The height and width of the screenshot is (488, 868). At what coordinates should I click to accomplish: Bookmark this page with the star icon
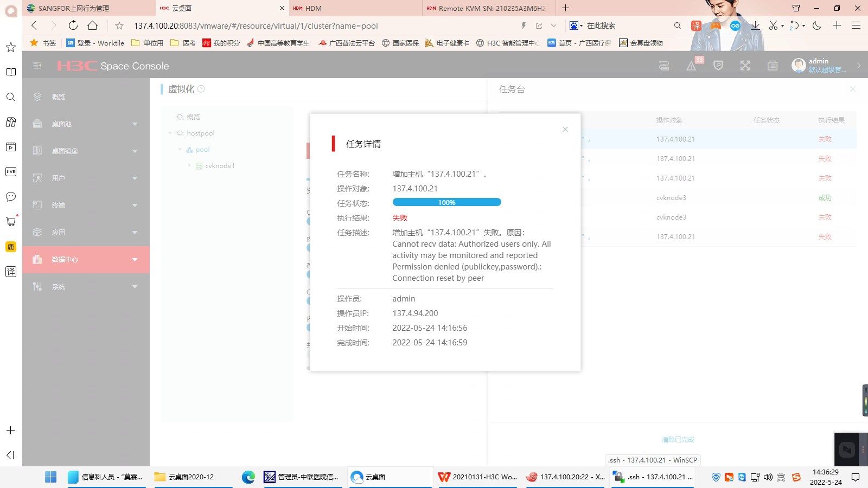coord(119,25)
